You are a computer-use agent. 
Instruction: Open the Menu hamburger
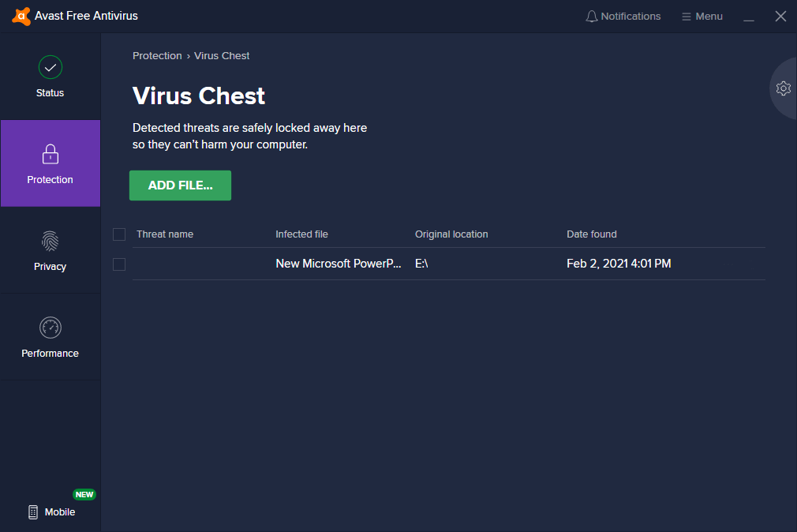[702, 17]
